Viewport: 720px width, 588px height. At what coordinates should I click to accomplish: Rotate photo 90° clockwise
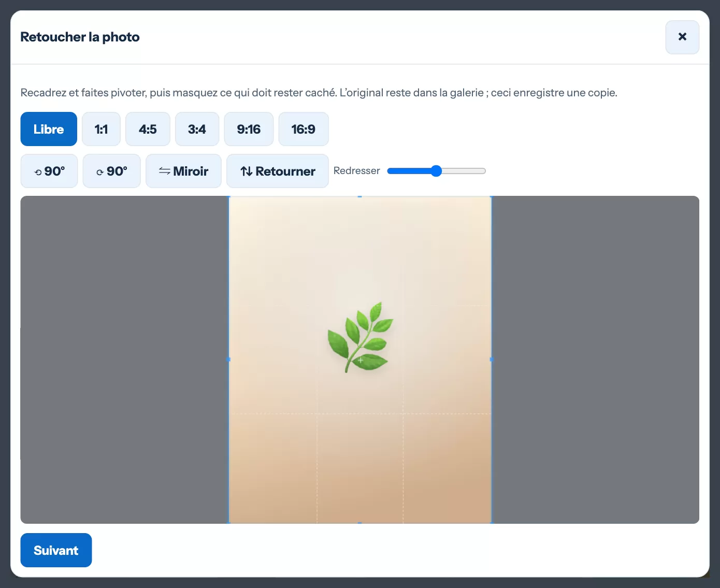click(x=111, y=171)
